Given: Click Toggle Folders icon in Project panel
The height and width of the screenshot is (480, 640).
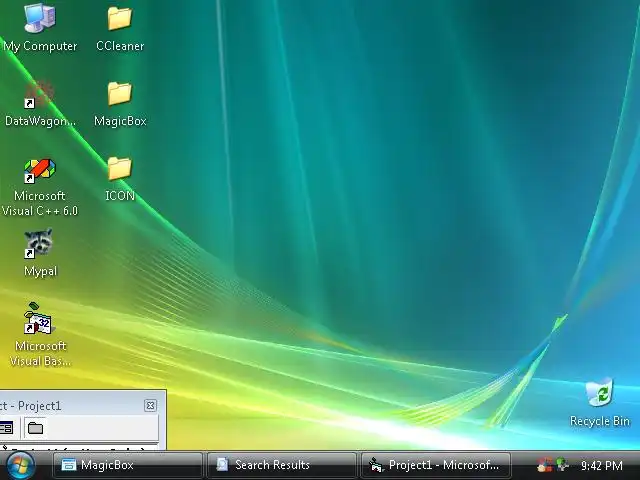Looking at the screenshot, I should 36,428.
